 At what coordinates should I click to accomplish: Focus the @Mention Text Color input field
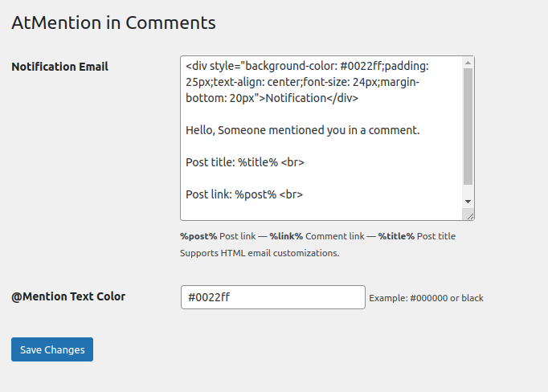(x=273, y=297)
